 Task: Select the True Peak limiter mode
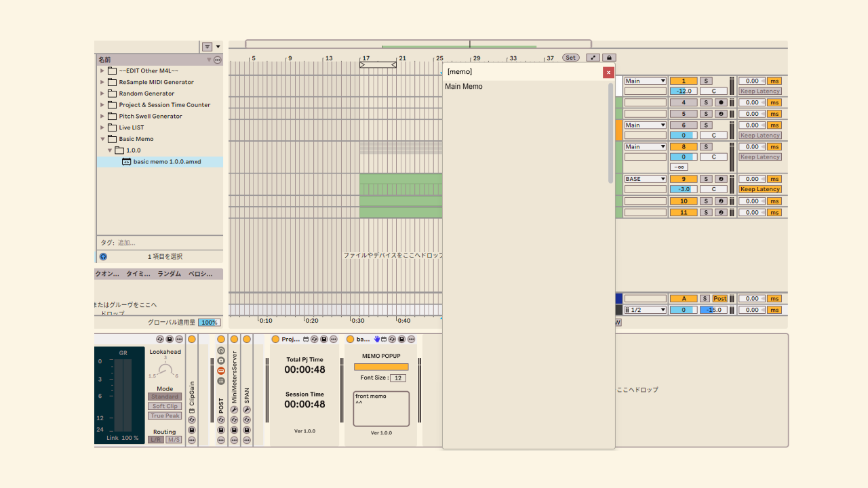click(165, 415)
